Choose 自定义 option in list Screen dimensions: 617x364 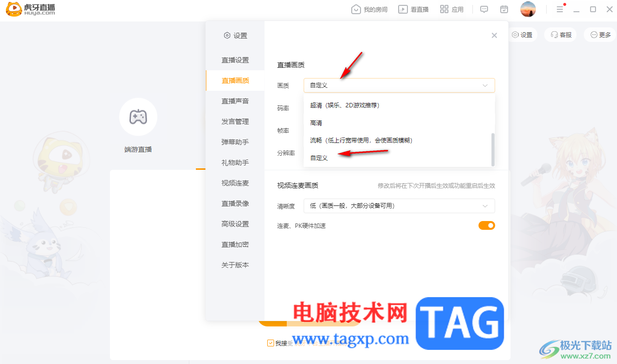(397, 158)
